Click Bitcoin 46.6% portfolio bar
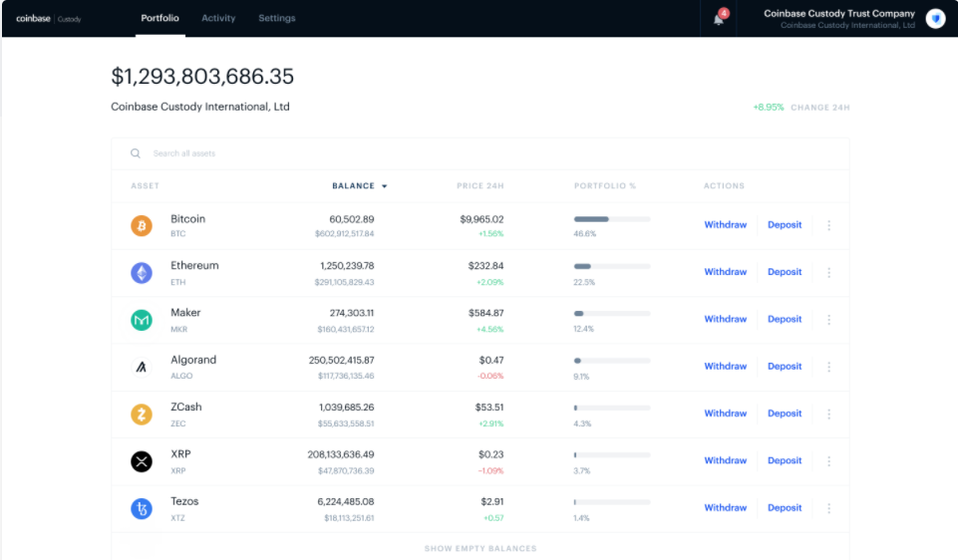Image resolution: width=958 pixels, height=560 pixels. point(612,219)
